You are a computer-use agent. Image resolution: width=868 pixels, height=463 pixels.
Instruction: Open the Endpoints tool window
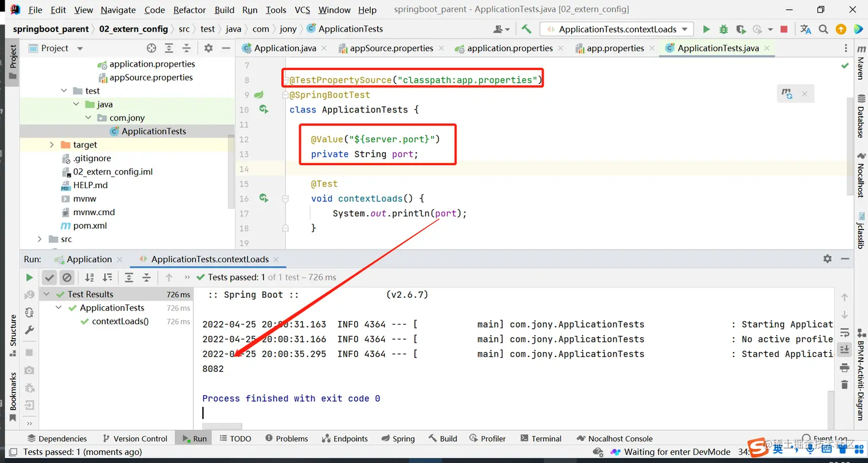[x=345, y=438]
